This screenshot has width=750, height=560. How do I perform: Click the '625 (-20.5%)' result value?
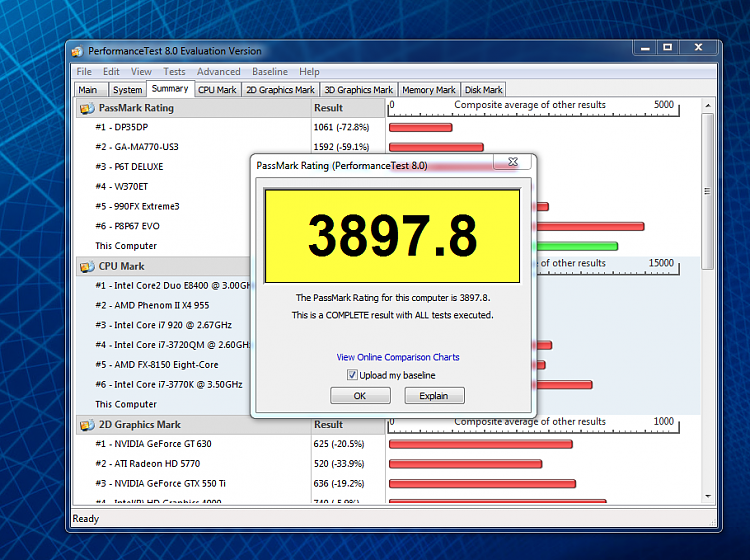tap(339, 444)
